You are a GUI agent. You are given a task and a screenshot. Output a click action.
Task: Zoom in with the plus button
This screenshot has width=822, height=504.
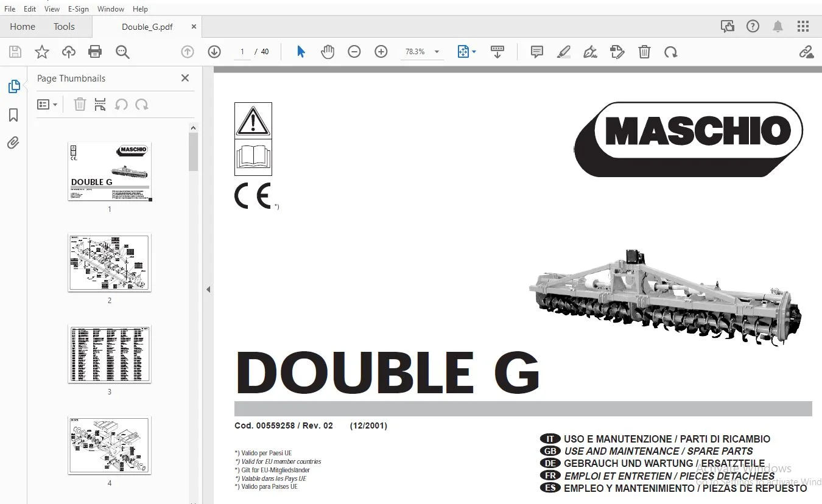tap(381, 52)
